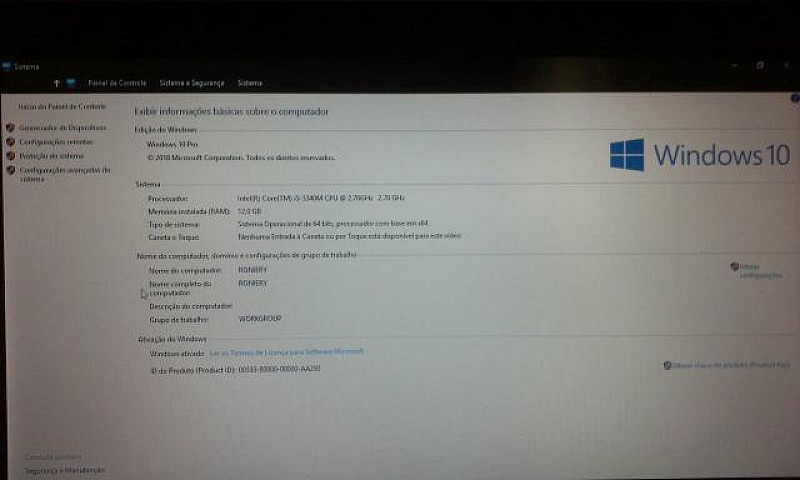Select the Sistema breadcrumb item
This screenshot has height=480, width=800.
tap(250, 83)
